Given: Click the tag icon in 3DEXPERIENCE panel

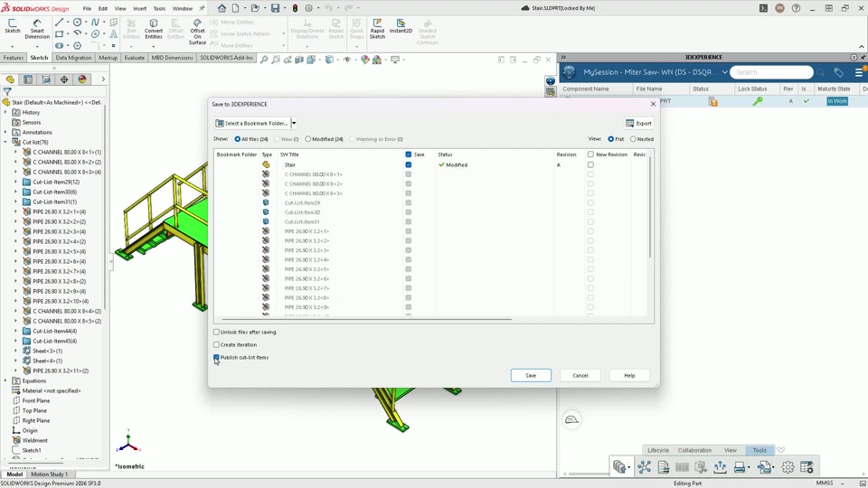Looking at the screenshot, I should point(839,72).
